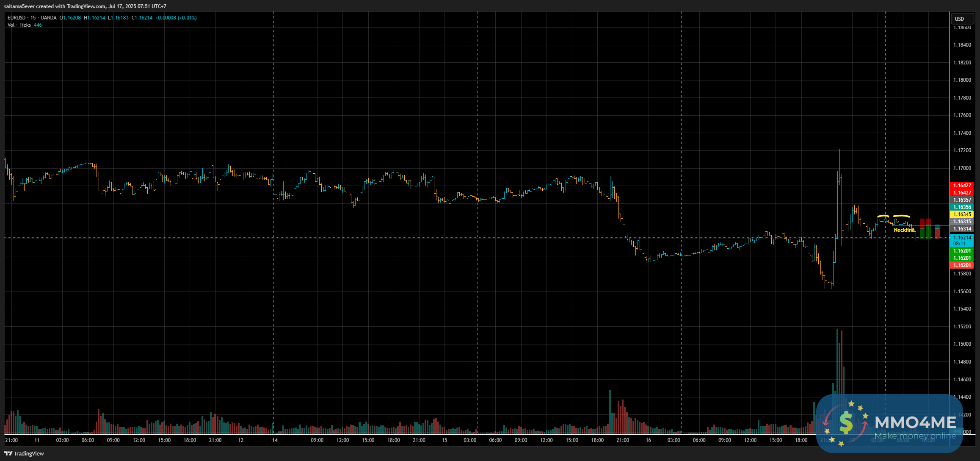
Task: Select the wider second yellow arc drawing
Action: click(x=901, y=216)
